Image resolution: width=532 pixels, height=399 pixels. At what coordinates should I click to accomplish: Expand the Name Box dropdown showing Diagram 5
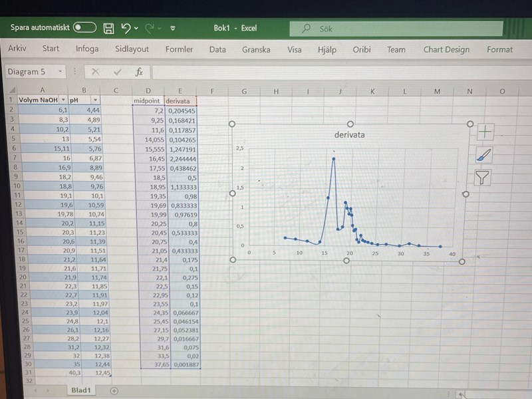tap(61, 71)
